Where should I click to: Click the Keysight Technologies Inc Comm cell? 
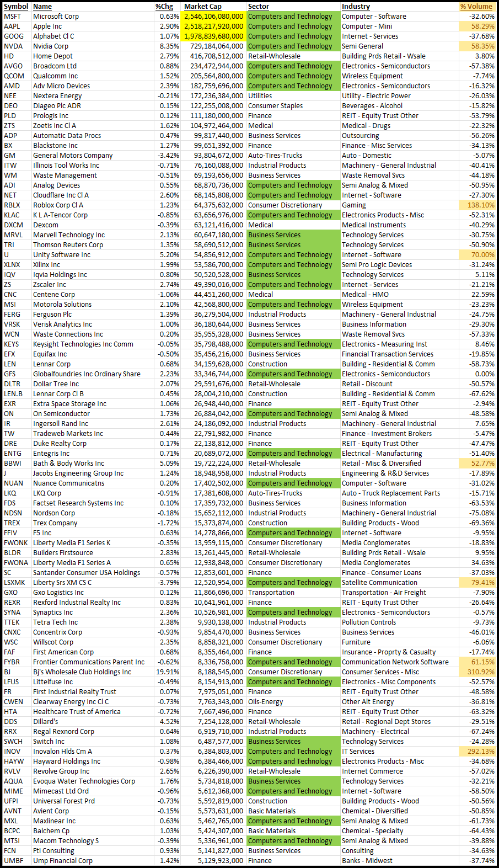click(83, 344)
